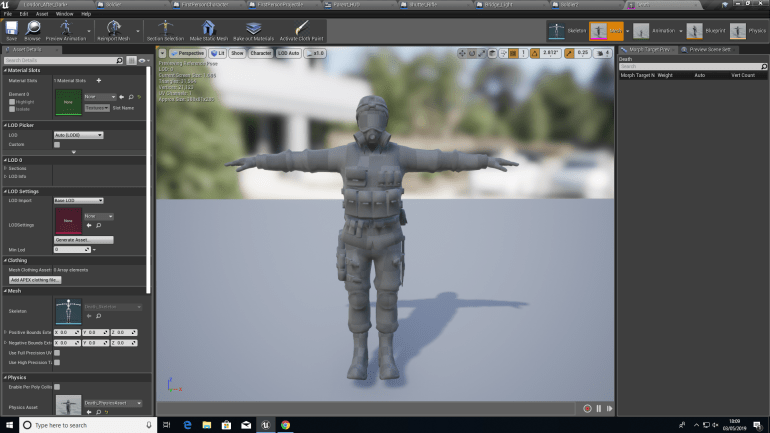Toggle rotation snapping icon
The image size is (770, 433).
[x=535, y=53]
